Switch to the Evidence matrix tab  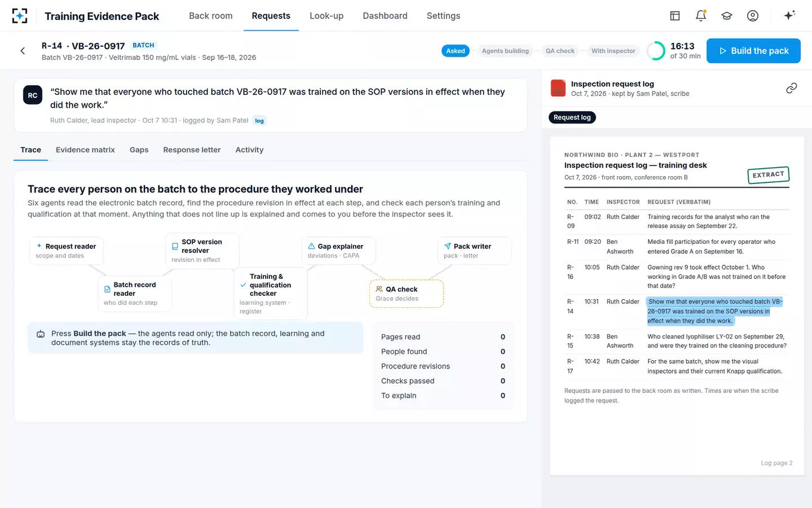[85, 150]
